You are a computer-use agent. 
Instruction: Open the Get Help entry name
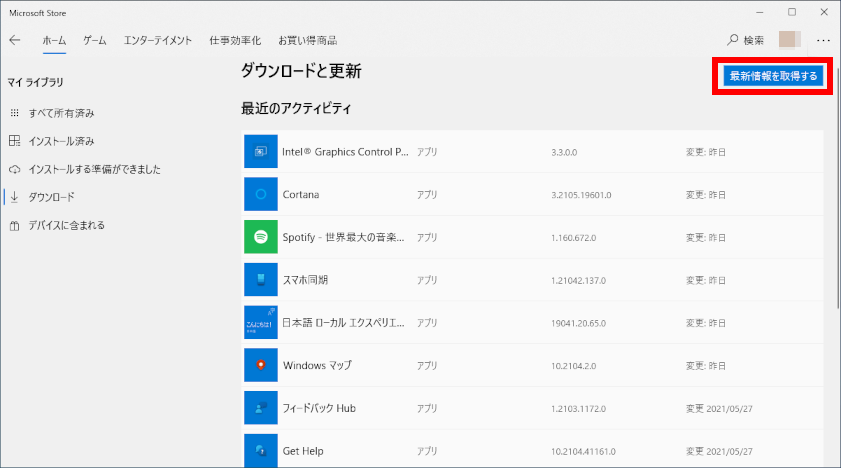pyautogui.click(x=303, y=451)
